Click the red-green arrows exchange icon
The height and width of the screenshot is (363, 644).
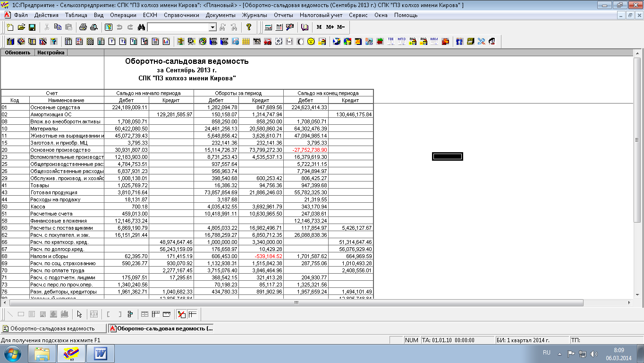coord(380,42)
